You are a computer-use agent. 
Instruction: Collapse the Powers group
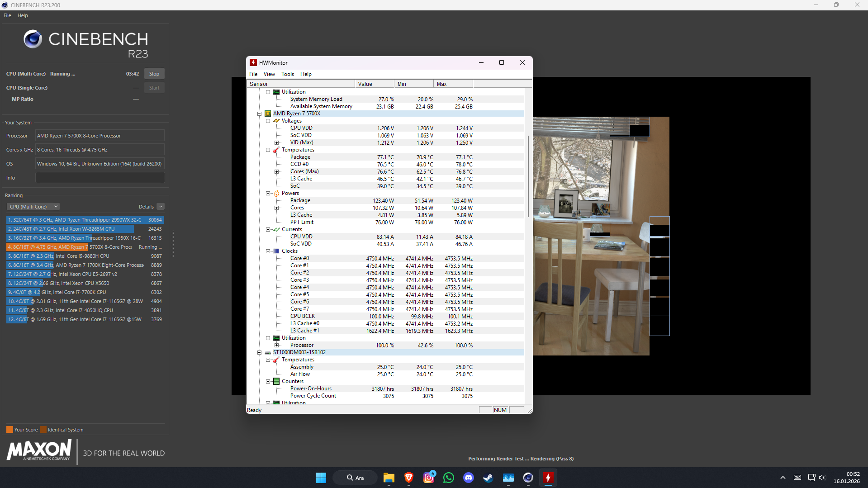268,193
